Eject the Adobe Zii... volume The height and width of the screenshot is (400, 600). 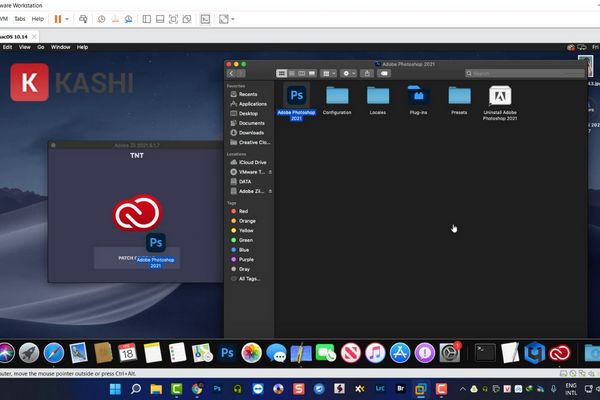(x=270, y=191)
